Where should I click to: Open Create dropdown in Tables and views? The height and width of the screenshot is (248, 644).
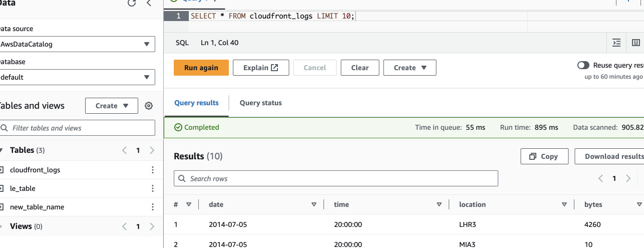click(112, 106)
